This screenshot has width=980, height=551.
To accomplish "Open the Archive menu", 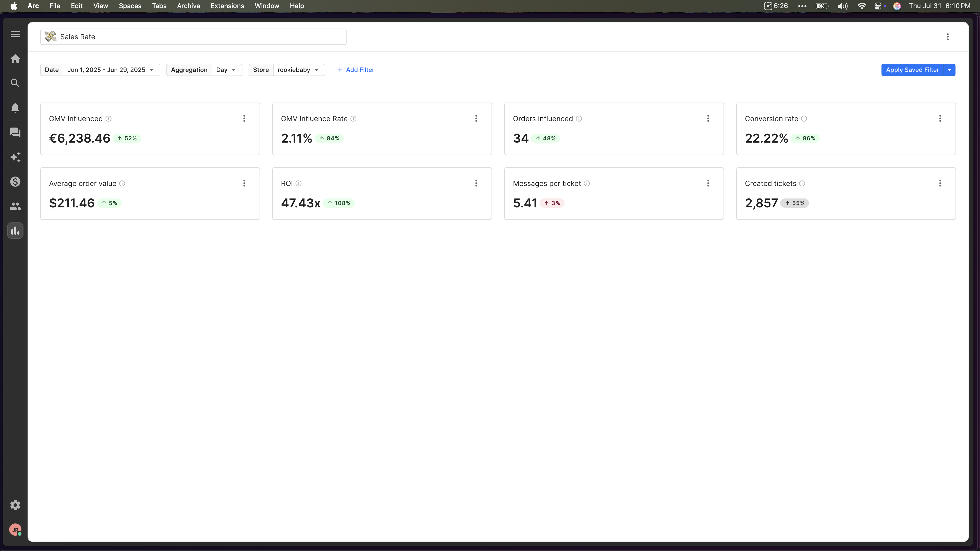I will (x=188, y=6).
